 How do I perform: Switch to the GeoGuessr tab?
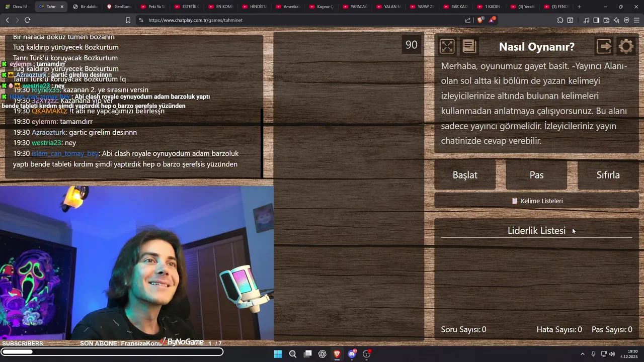tap(119, 7)
